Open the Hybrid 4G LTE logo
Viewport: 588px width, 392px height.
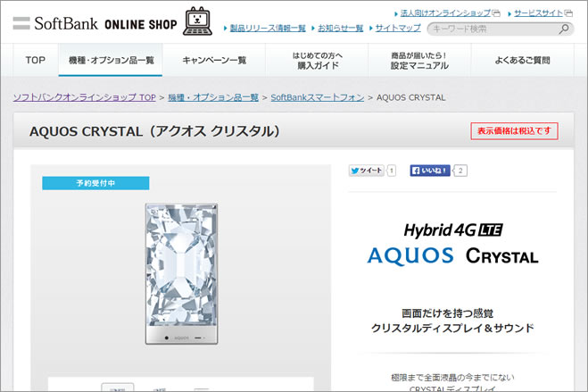click(453, 230)
